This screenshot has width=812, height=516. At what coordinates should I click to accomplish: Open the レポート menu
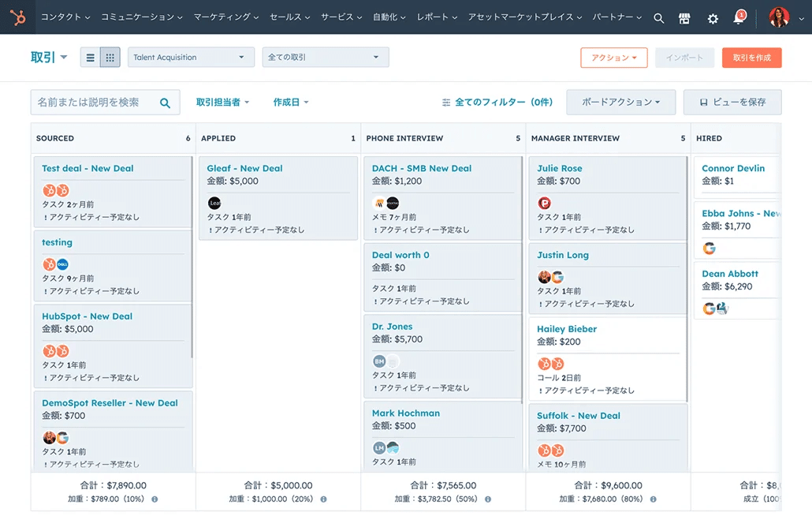pyautogui.click(x=437, y=17)
